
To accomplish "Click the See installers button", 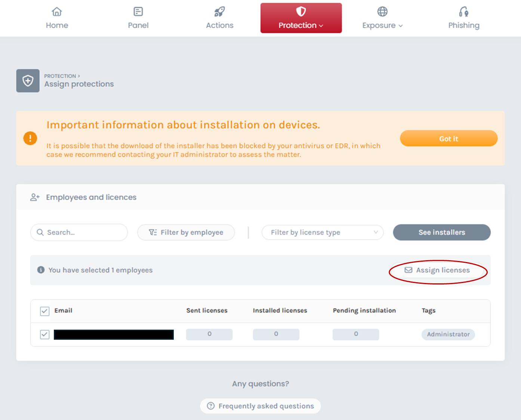I will pos(441,232).
